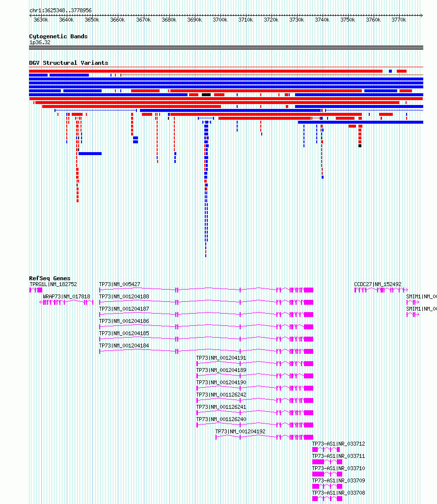Viewport: 437px width, 504px height.
Task: Click the DGV Structural Variants track title
Action: click(68, 63)
